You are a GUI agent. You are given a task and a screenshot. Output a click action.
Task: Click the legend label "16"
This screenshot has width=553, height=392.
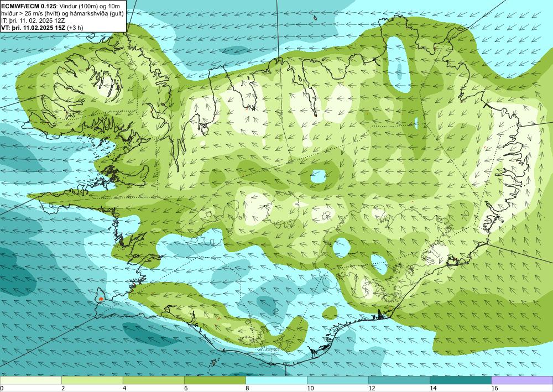(x=494, y=388)
